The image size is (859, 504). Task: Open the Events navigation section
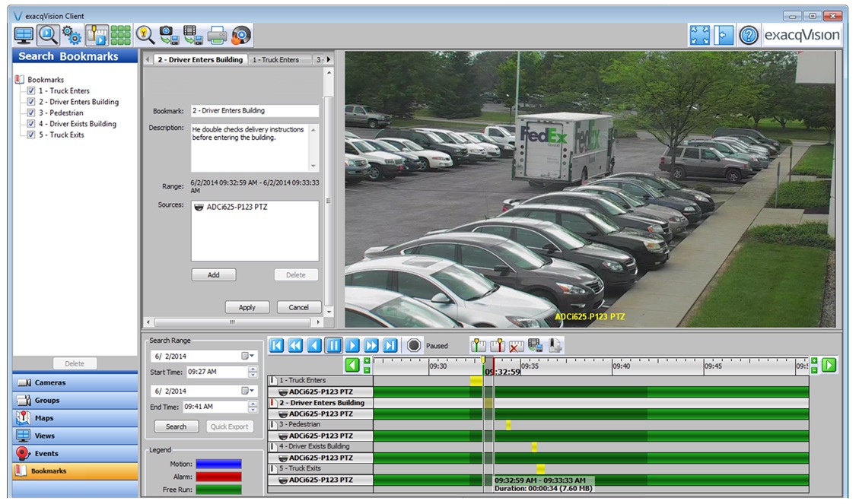tap(75, 453)
